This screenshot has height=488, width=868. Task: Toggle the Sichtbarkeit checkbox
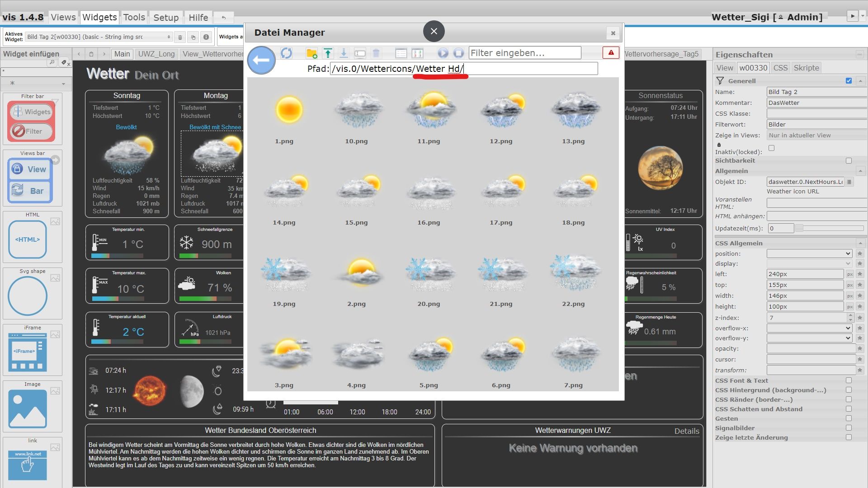[849, 160]
